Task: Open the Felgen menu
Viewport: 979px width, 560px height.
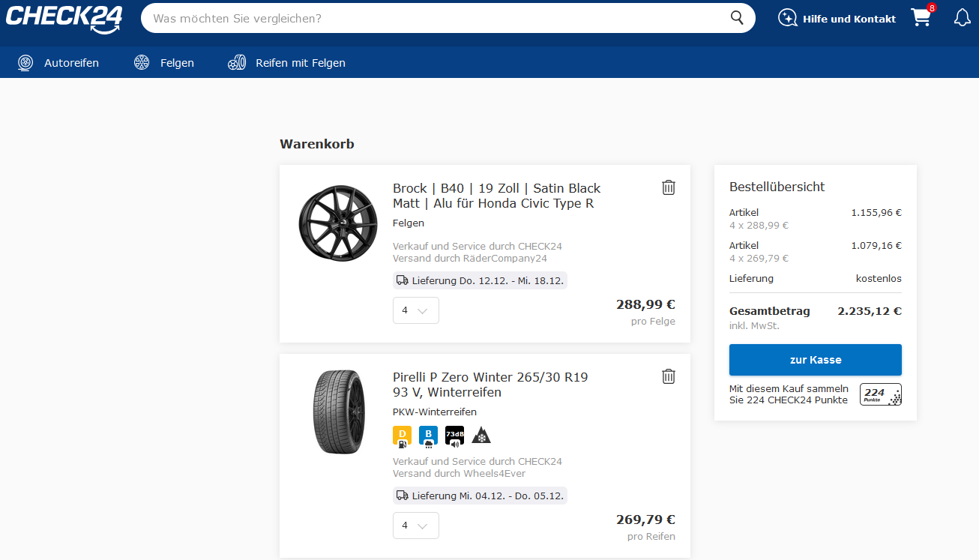Action: pyautogui.click(x=177, y=63)
